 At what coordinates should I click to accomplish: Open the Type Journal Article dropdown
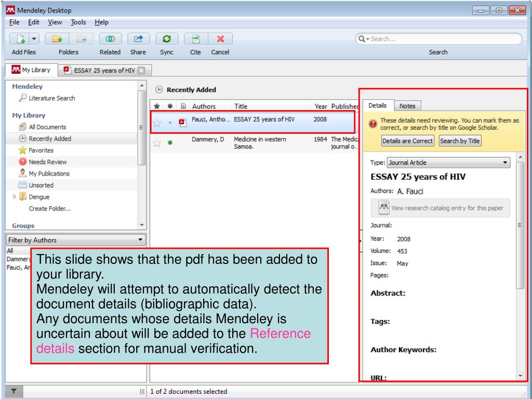(x=448, y=163)
